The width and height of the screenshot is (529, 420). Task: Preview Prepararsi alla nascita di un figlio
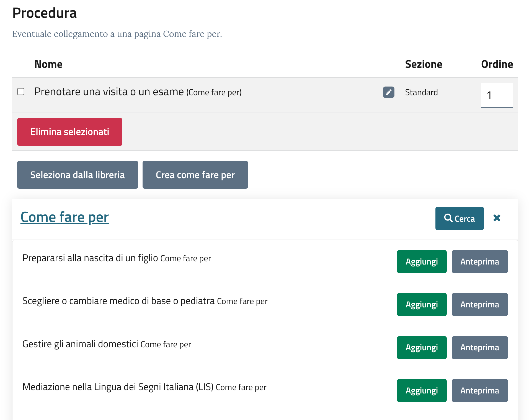(479, 262)
